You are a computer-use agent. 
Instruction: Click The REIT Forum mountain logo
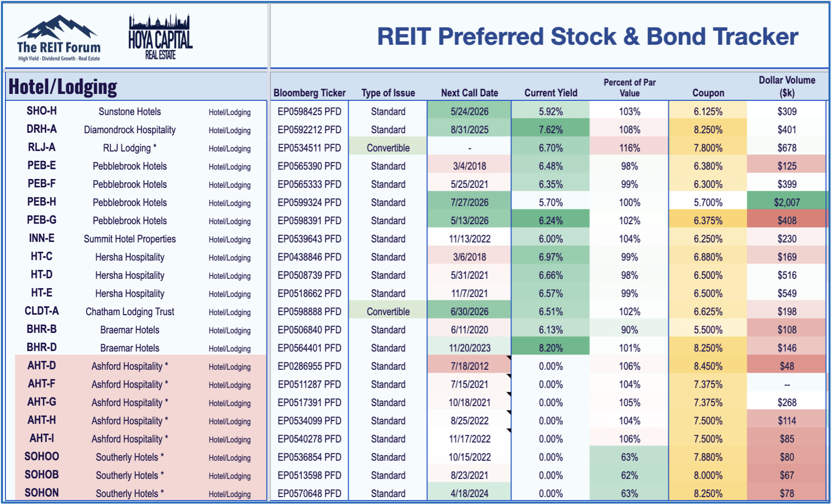coord(59,38)
